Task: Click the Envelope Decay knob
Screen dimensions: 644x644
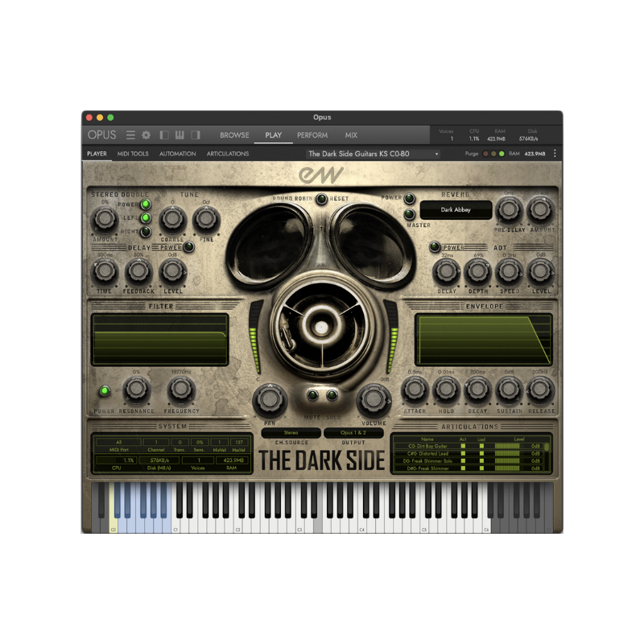Action: click(x=477, y=390)
